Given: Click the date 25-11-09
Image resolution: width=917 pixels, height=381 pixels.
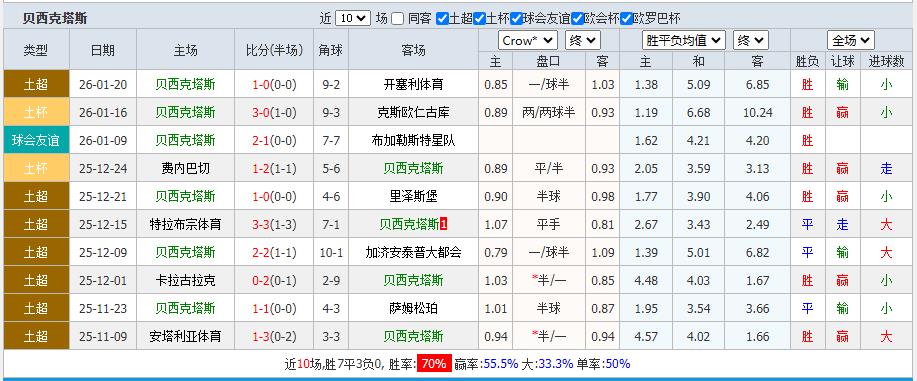Looking at the screenshot, I should coord(103,337).
